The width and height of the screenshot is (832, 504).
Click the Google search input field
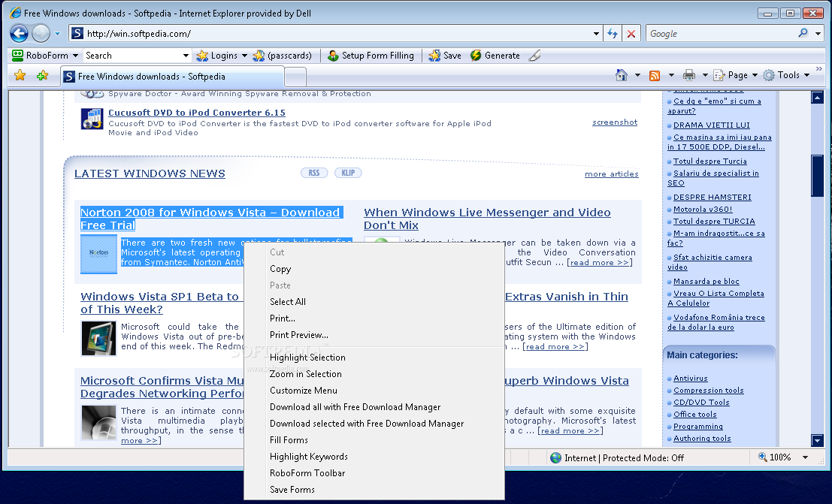pyautogui.click(x=722, y=33)
